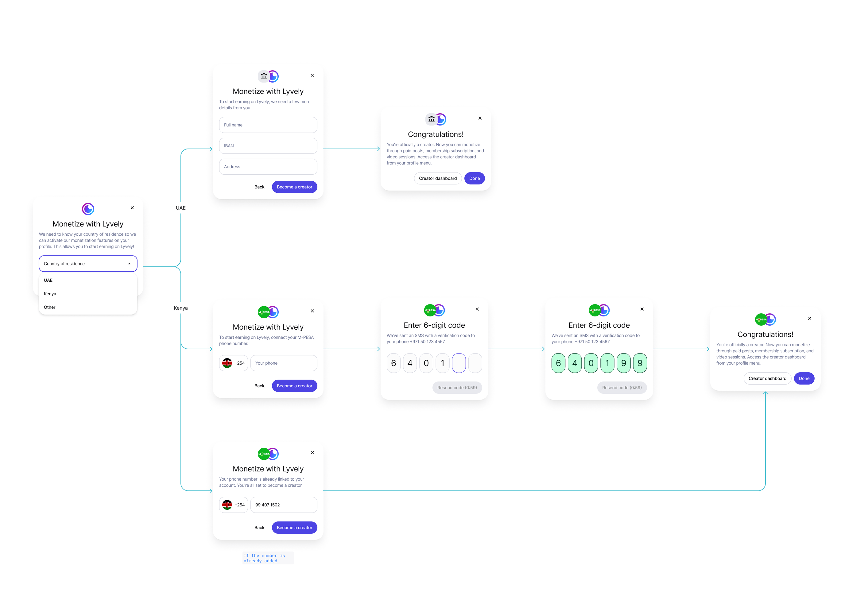Click M-PESA logo in Kenya Congratulations dialog

[x=761, y=320]
